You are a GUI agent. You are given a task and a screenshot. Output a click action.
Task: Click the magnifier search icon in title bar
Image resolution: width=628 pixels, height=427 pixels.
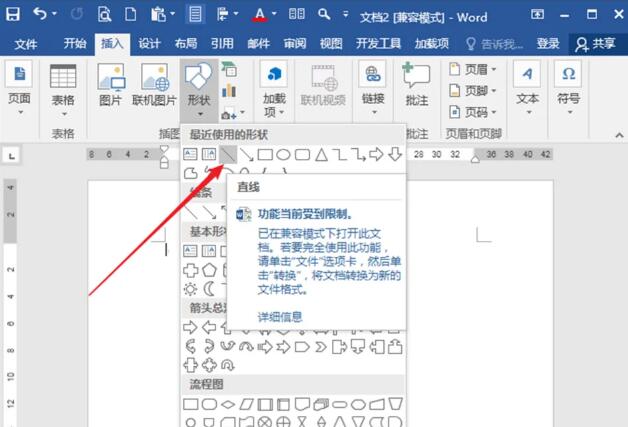pyautogui.click(x=324, y=14)
